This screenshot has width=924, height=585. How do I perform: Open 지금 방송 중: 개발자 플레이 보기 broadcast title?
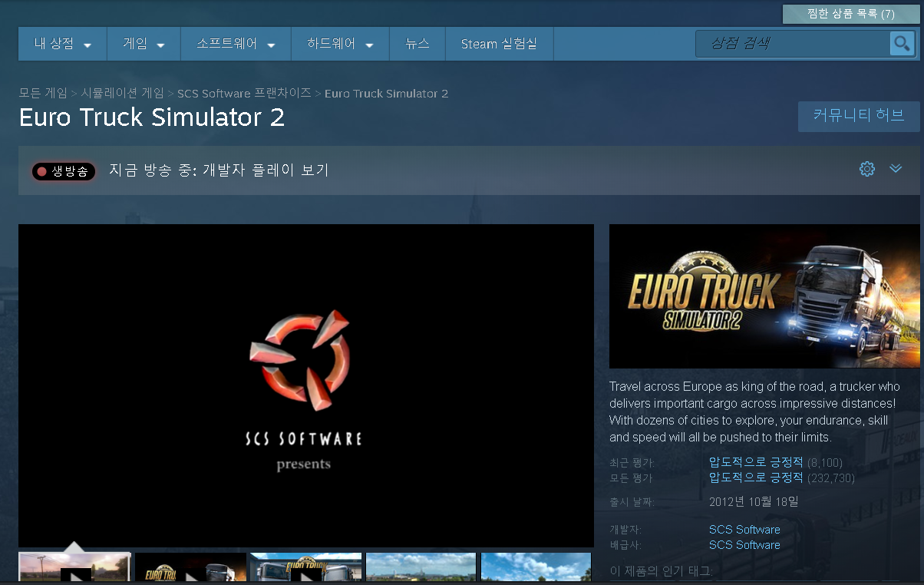[219, 170]
